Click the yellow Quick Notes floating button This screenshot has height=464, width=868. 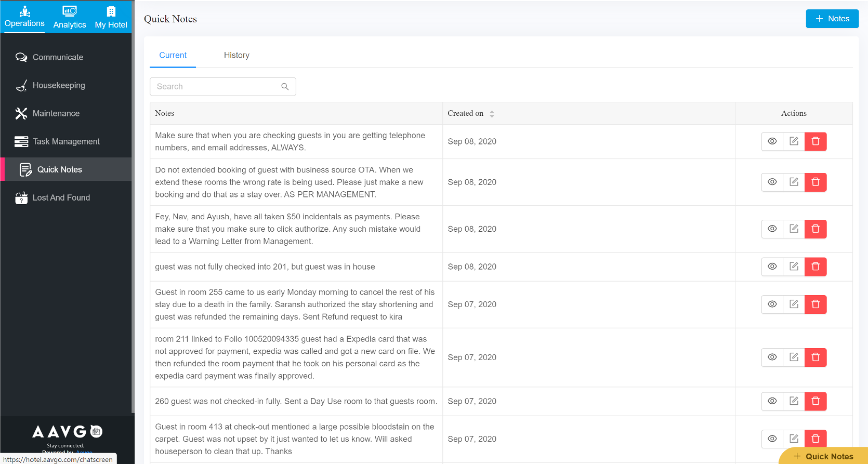point(824,456)
